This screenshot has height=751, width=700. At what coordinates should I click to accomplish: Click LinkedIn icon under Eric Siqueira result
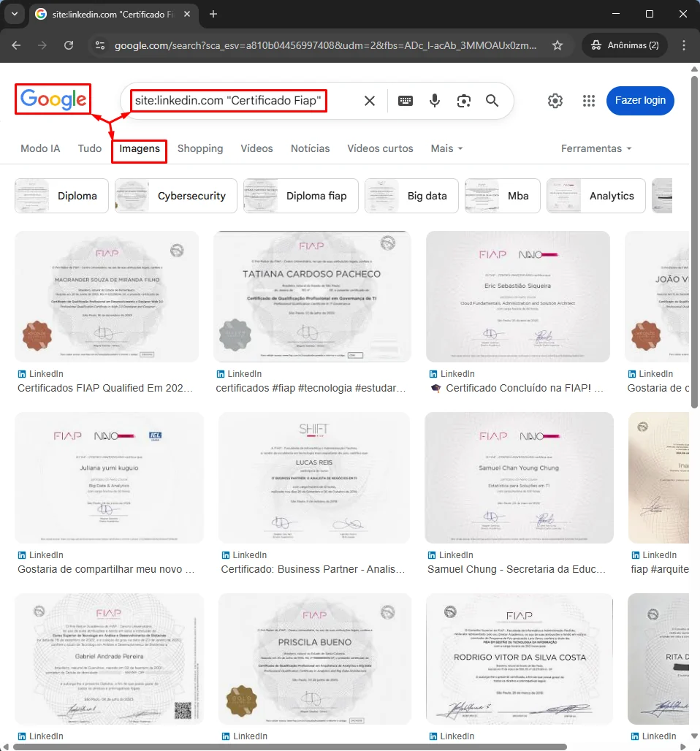pyautogui.click(x=433, y=374)
